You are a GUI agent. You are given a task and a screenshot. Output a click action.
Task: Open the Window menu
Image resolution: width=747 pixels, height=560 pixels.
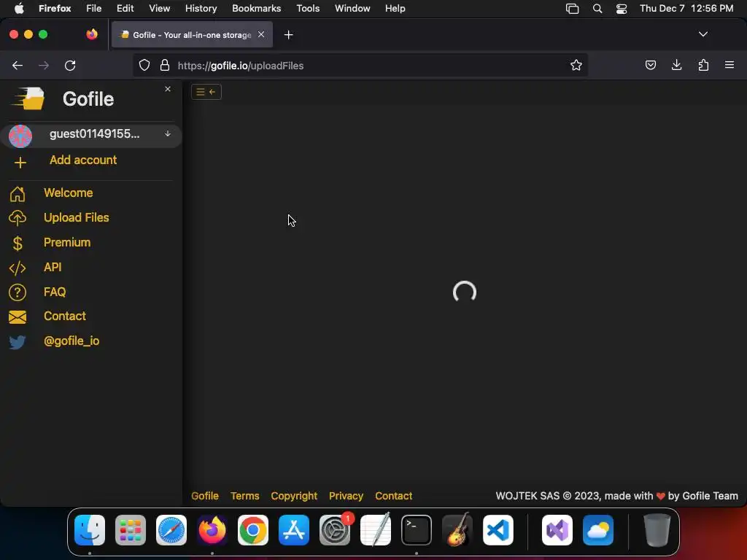pyautogui.click(x=352, y=9)
